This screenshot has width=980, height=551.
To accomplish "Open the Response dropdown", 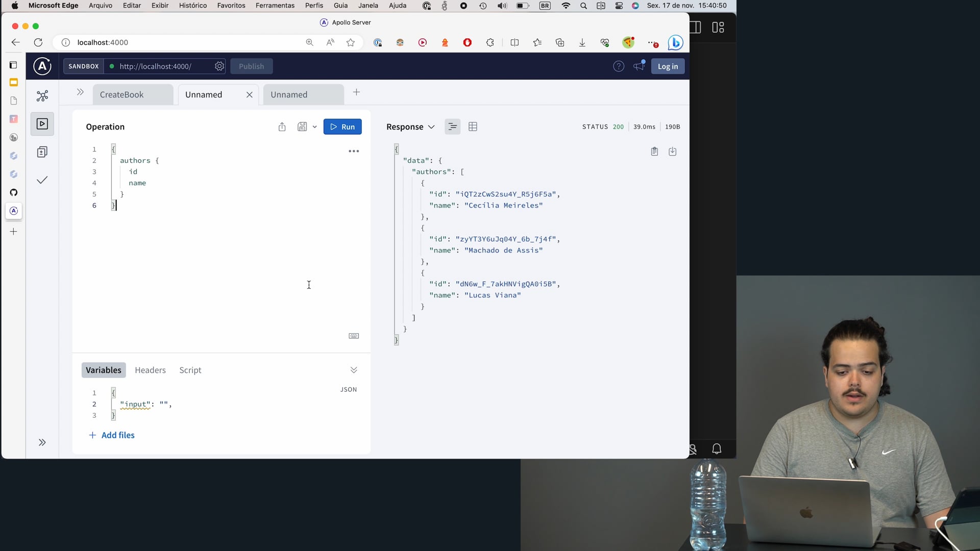I will [x=410, y=127].
